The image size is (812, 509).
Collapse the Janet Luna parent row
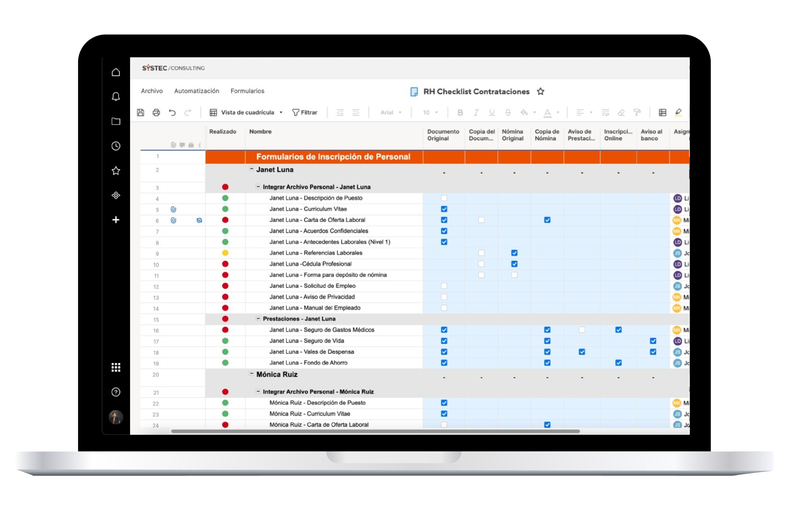coord(251,169)
